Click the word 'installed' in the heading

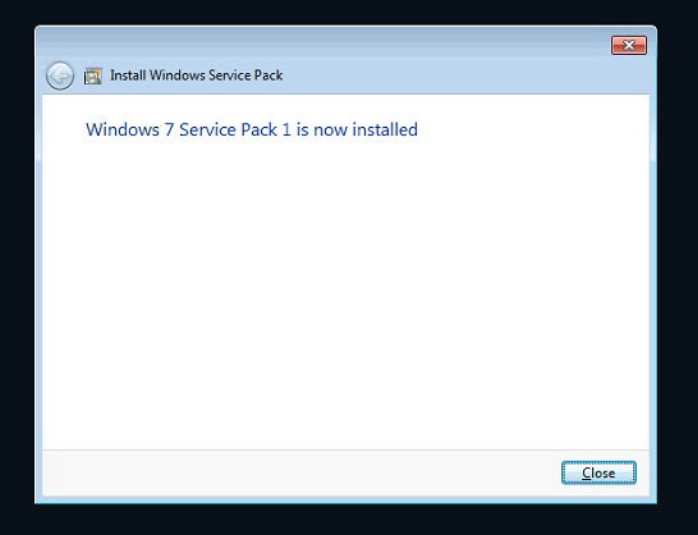point(385,130)
